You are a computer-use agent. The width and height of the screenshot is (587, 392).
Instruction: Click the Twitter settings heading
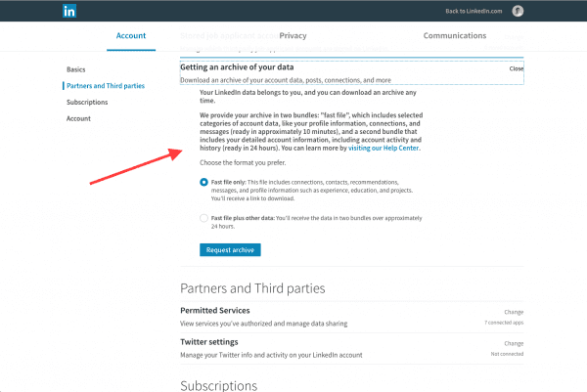click(x=209, y=342)
